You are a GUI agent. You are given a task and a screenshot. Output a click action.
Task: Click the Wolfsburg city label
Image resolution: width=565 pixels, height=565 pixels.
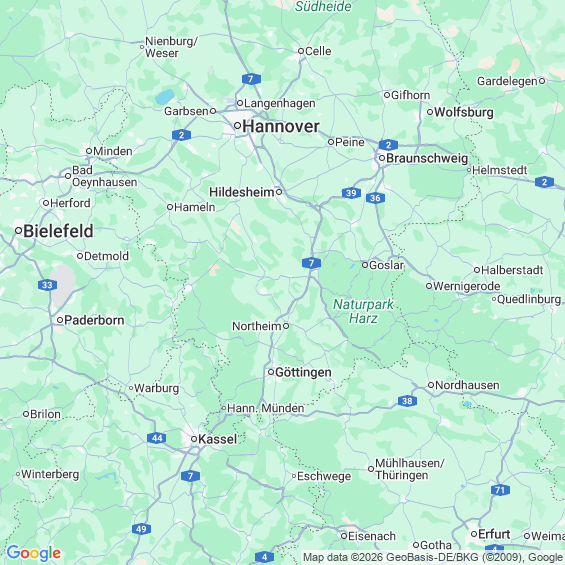click(x=464, y=112)
